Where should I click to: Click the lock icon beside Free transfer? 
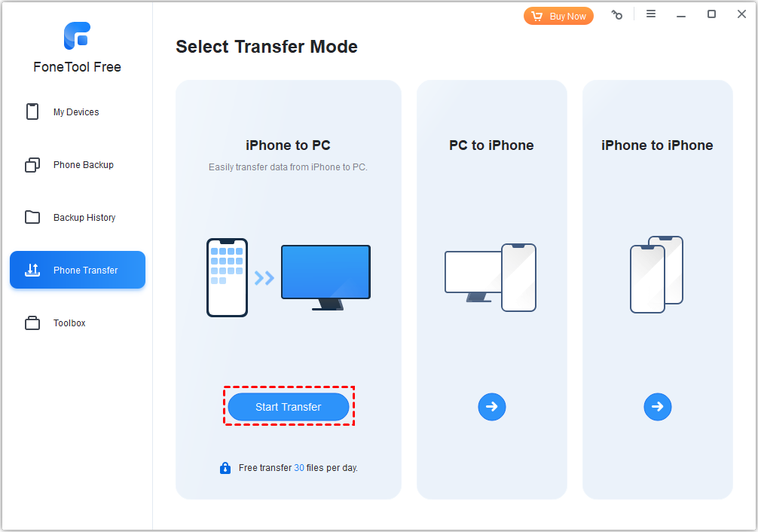pos(225,468)
